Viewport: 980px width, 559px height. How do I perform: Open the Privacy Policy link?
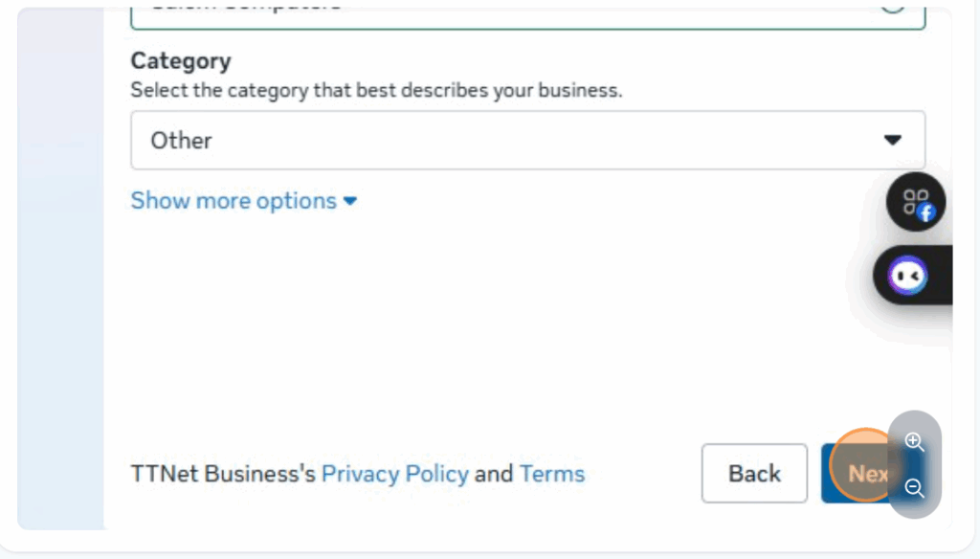point(394,474)
